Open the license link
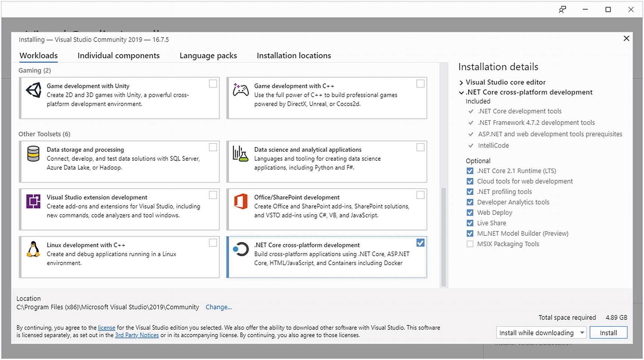644x360 pixels. pos(106,328)
